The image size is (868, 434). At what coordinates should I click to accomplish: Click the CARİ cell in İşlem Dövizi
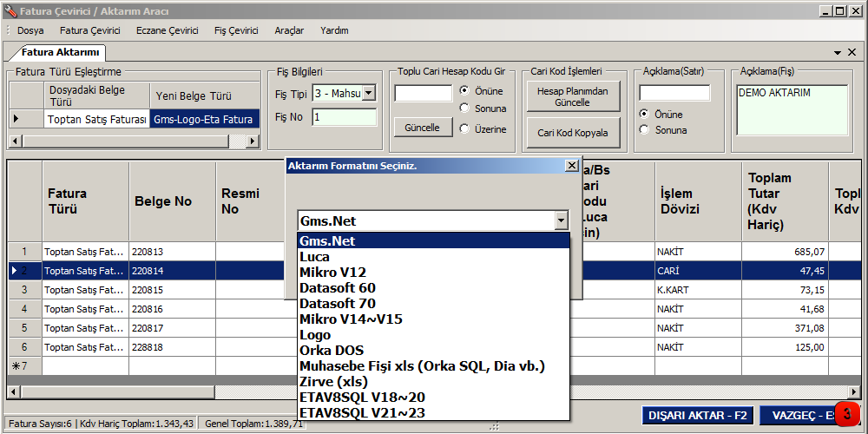coord(699,271)
